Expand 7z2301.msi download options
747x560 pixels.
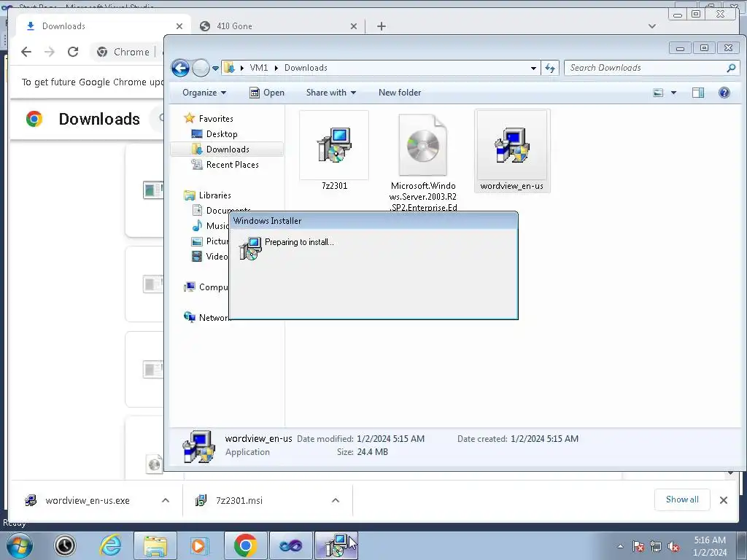[336, 500]
